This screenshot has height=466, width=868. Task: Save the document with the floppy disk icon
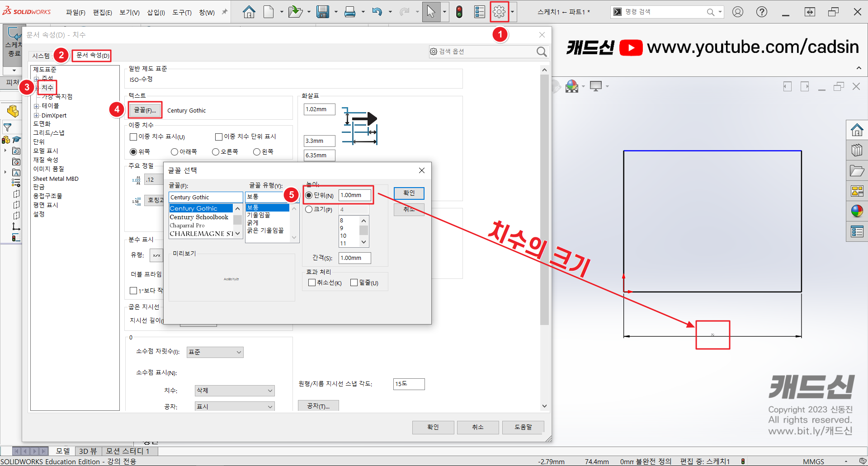[x=323, y=12]
